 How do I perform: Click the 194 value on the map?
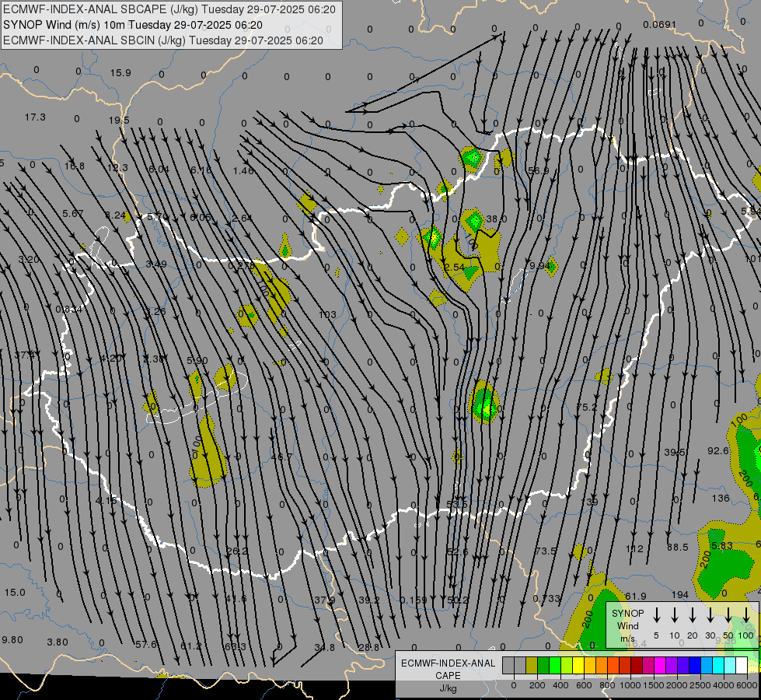click(x=680, y=594)
